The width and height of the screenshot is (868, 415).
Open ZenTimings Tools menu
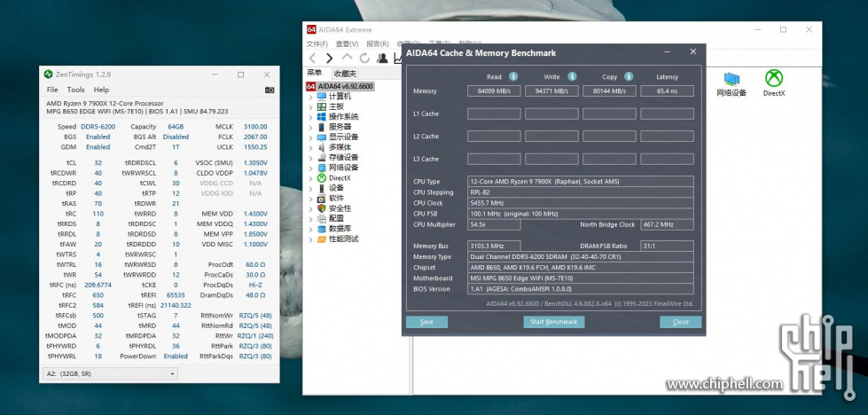tap(76, 90)
